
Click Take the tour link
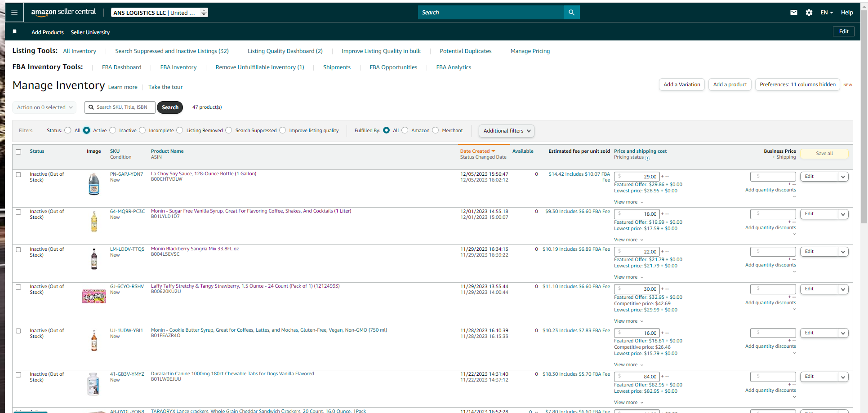click(165, 87)
